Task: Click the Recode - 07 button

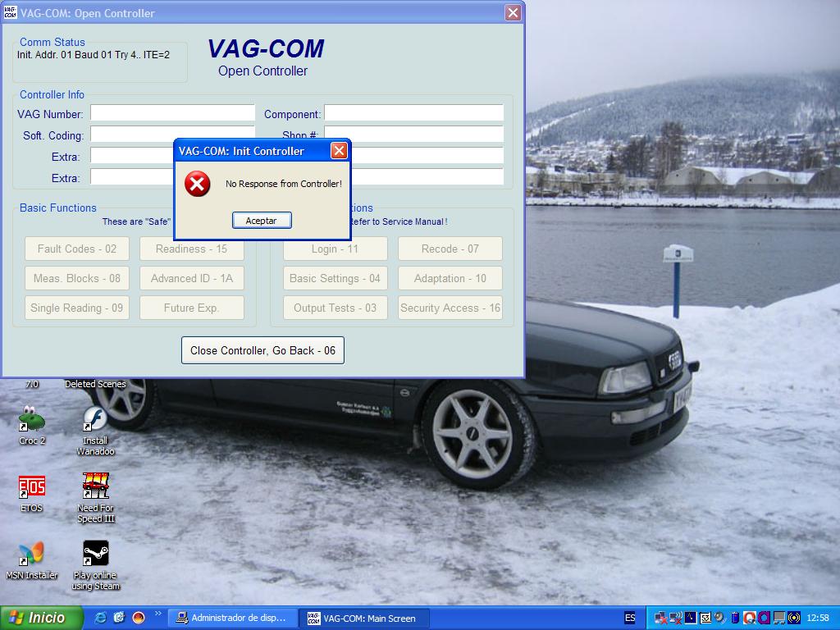Action: (x=450, y=249)
